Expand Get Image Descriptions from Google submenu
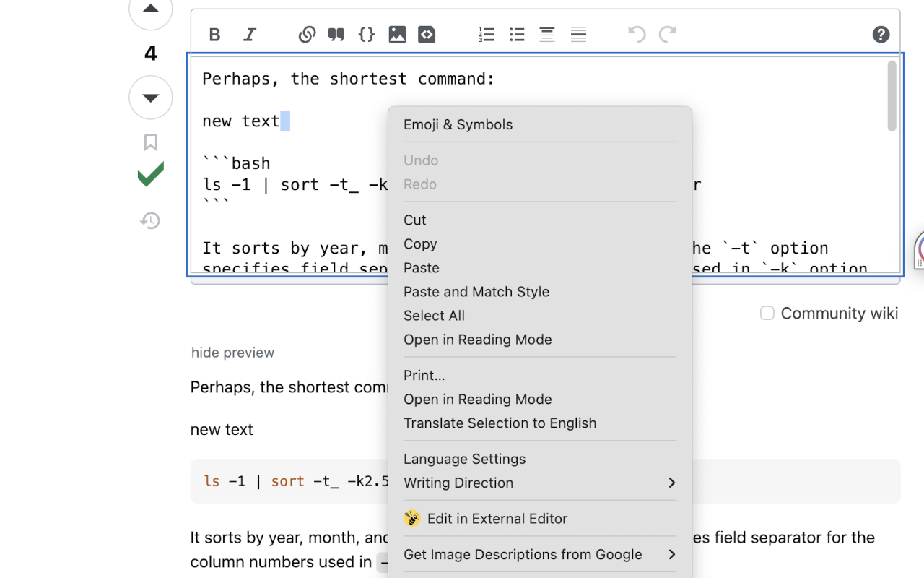 click(x=540, y=554)
